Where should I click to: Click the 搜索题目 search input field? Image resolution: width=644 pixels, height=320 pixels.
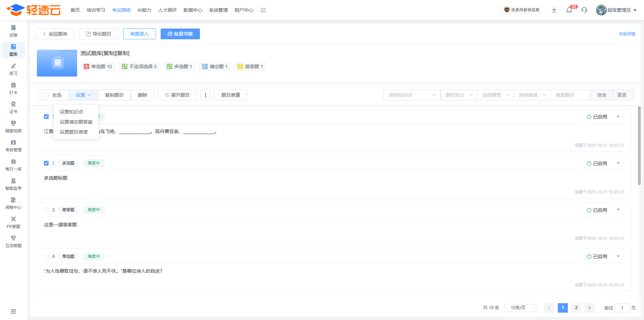coord(570,95)
